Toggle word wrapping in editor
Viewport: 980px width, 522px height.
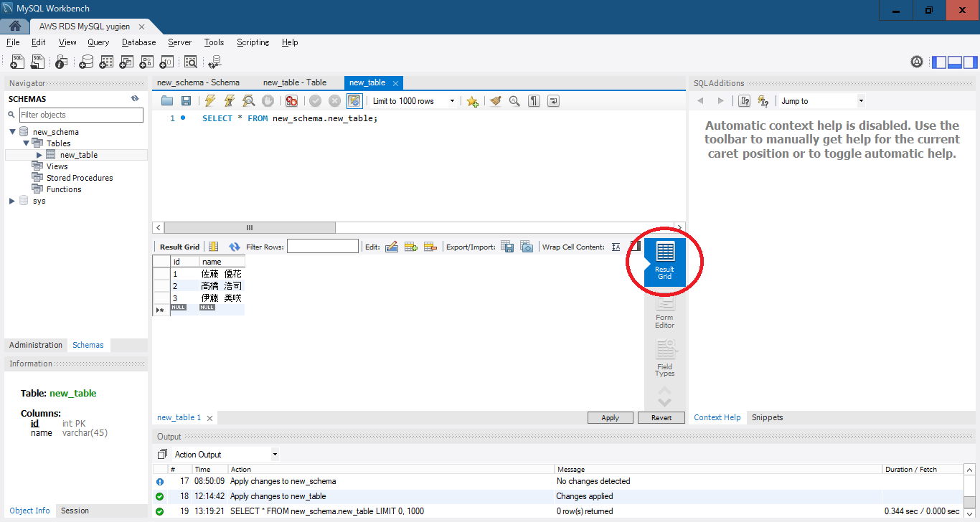point(553,101)
